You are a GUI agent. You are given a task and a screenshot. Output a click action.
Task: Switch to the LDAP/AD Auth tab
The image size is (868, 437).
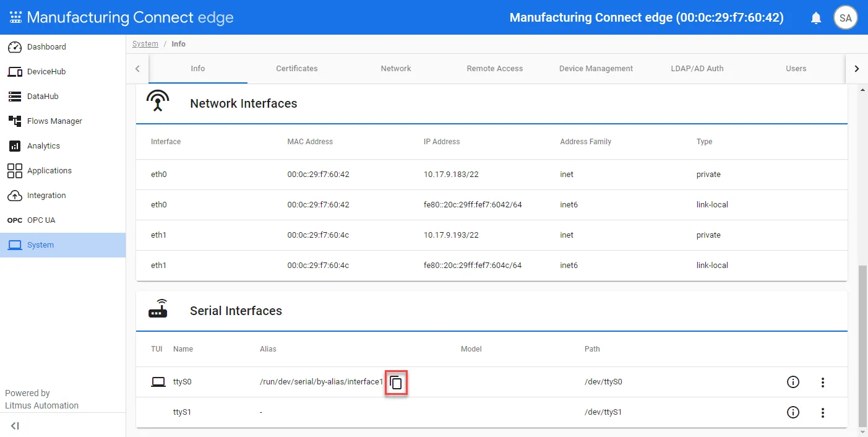[697, 69]
